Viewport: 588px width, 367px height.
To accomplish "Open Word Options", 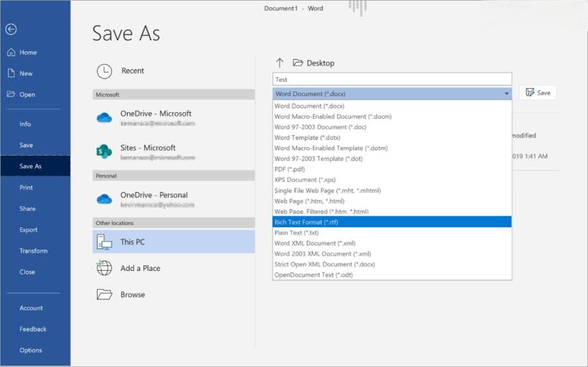I will click(35, 350).
